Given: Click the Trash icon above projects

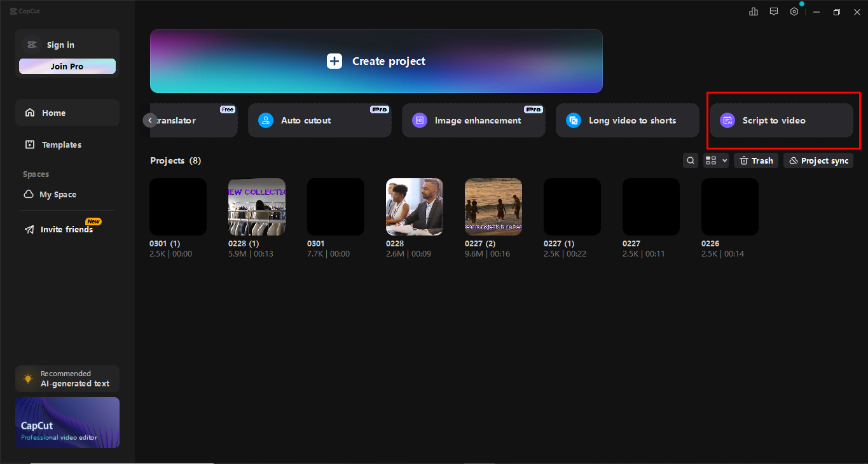Looking at the screenshot, I should pos(755,160).
